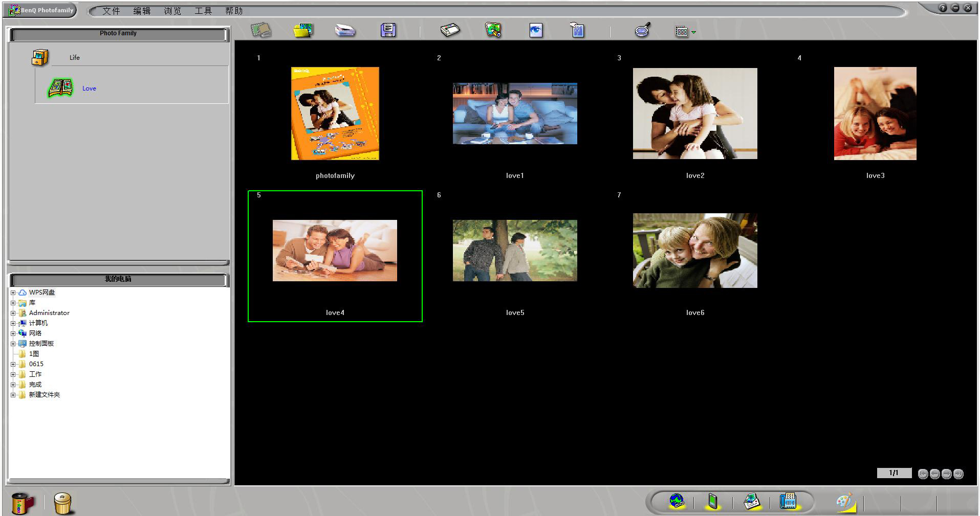Open the paint palette skin icon
980x516 pixels.
[x=845, y=502]
